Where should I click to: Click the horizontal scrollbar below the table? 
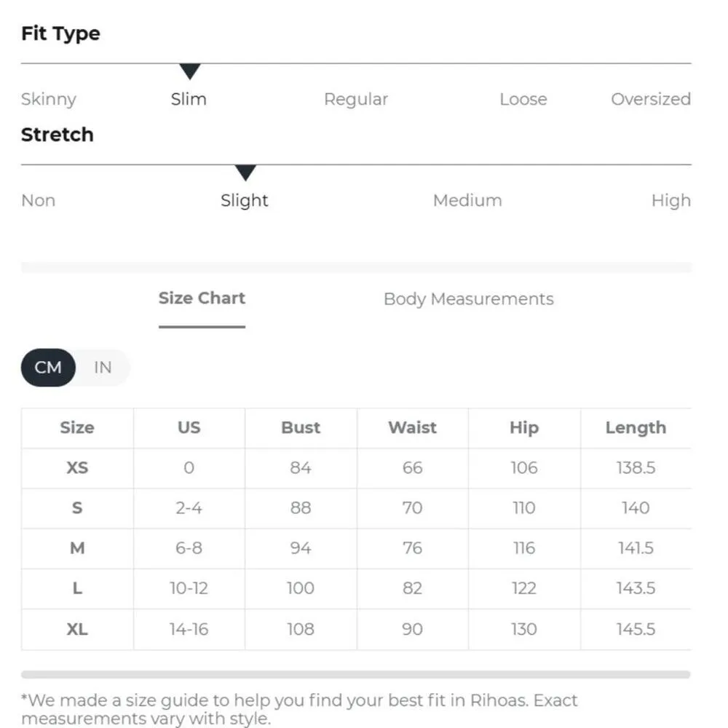pos(355,675)
